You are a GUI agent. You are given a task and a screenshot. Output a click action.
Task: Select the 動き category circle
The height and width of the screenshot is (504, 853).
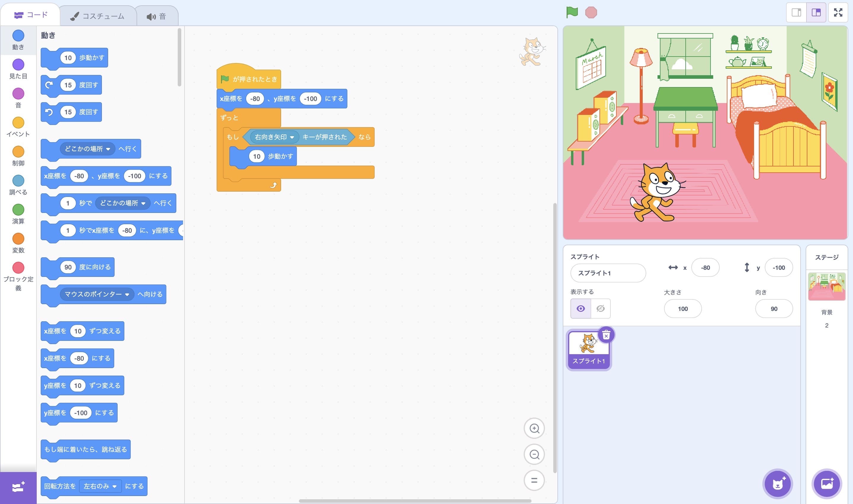pyautogui.click(x=18, y=35)
